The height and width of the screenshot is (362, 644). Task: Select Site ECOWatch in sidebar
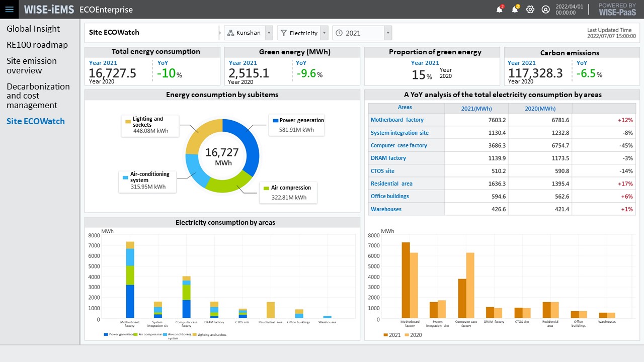coord(36,121)
